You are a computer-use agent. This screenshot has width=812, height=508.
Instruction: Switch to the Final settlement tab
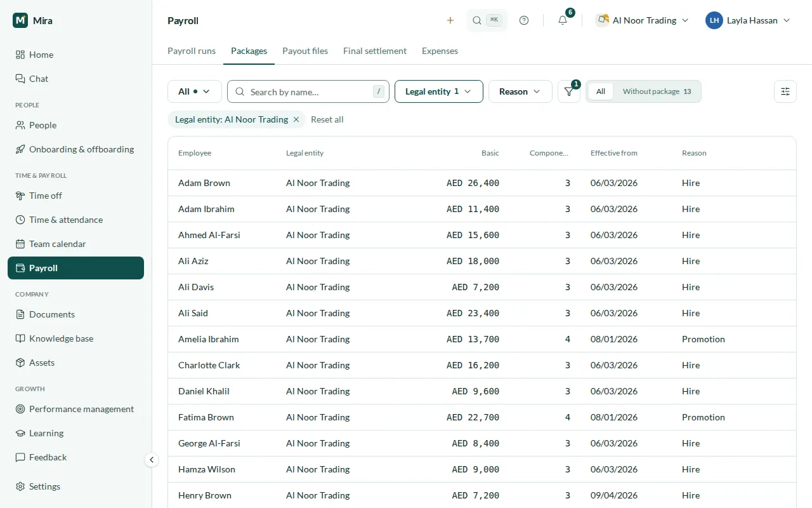pos(375,51)
